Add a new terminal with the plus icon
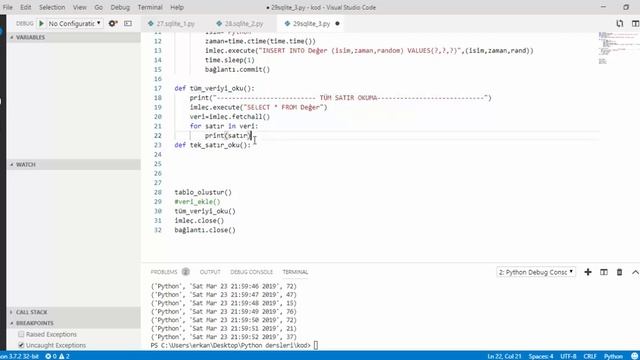Image resolution: width=640 pixels, height=360 pixels. 588,272
